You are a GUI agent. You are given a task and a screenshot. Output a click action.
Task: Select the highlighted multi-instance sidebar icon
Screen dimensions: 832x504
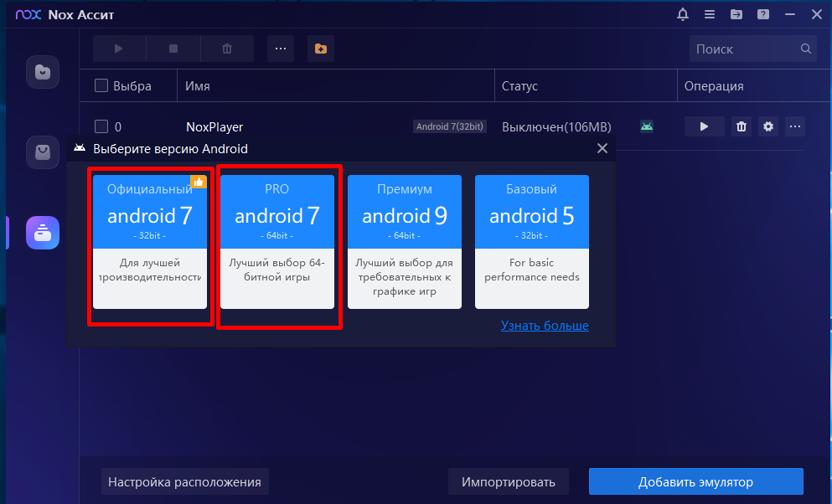tap(43, 233)
